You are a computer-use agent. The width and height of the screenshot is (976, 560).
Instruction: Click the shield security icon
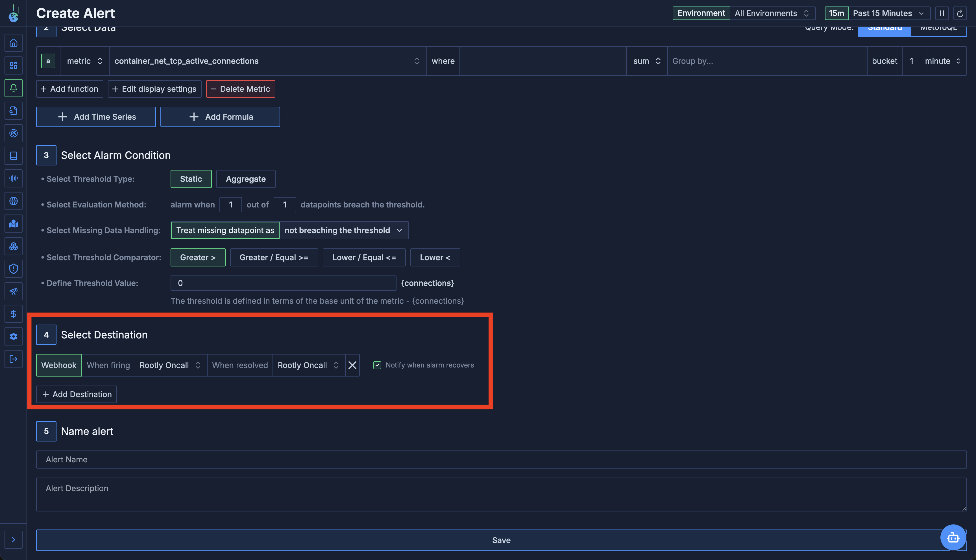click(14, 269)
